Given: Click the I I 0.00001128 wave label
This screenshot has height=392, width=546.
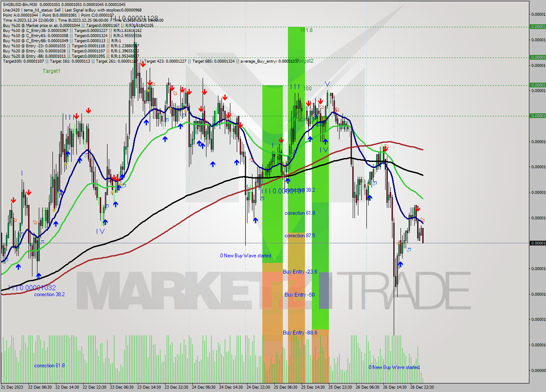Looking at the screenshot, I should pos(136,19).
